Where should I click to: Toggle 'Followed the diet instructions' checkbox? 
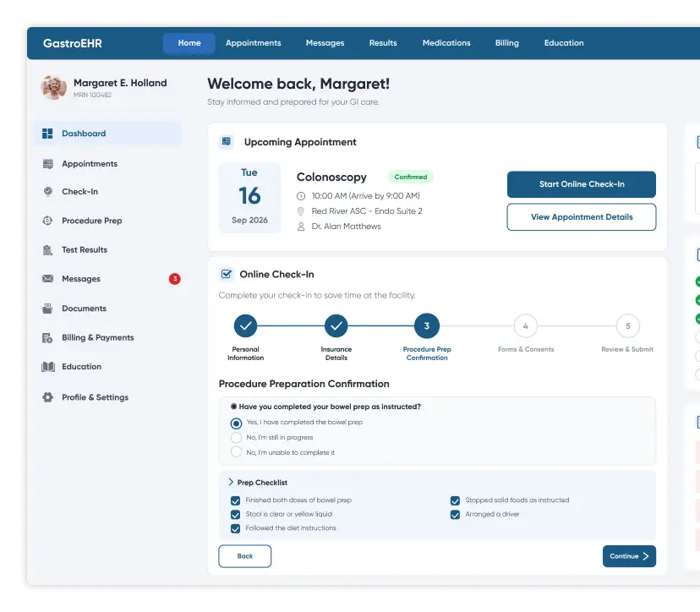point(235,529)
